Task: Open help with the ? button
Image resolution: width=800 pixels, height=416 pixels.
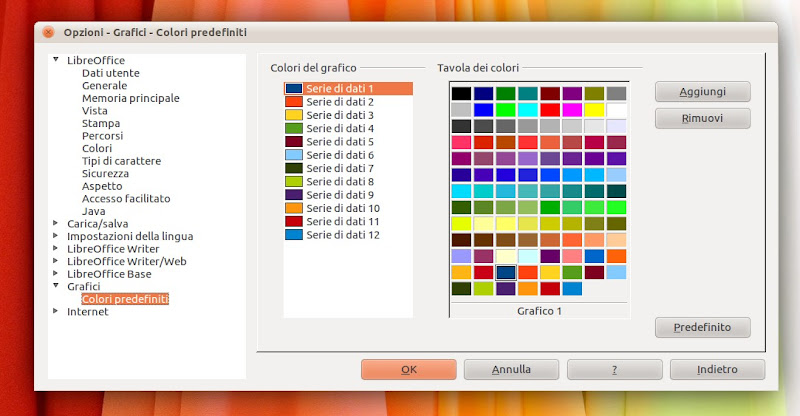Action: 615,370
